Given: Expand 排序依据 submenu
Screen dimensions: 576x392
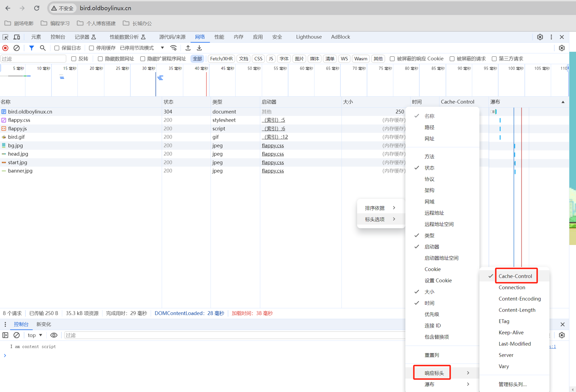Looking at the screenshot, I should click(381, 208).
